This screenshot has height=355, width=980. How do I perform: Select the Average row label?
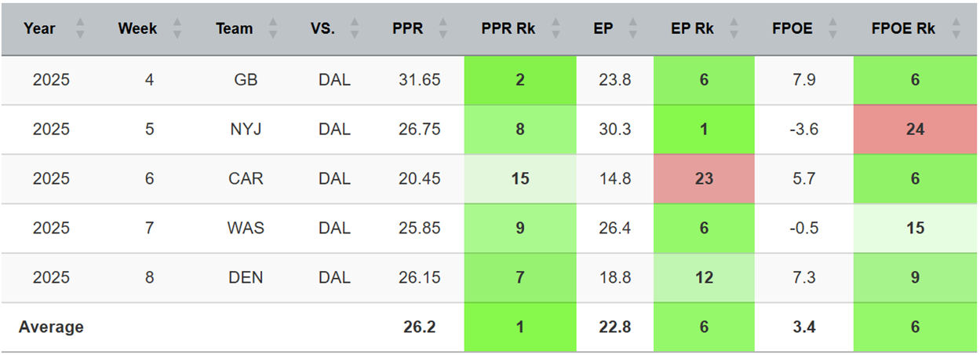[51, 327]
